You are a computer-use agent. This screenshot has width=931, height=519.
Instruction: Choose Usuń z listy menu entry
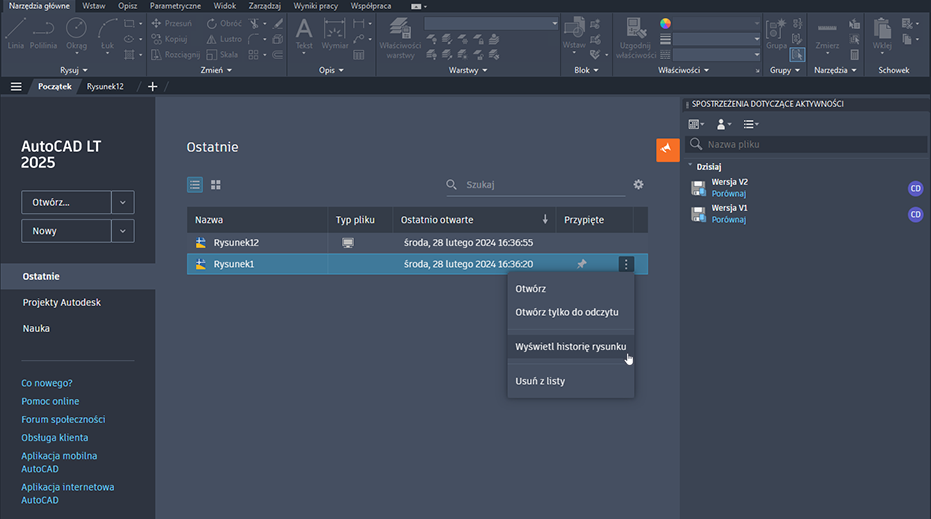point(540,381)
